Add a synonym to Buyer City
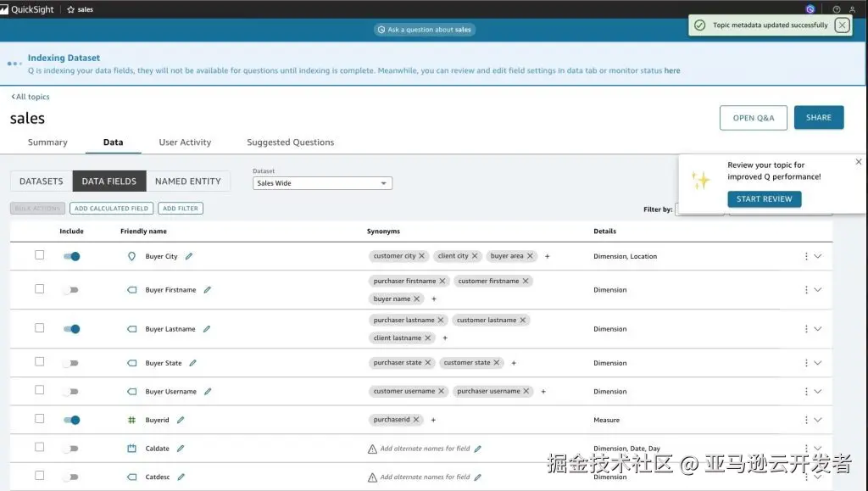 (x=547, y=256)
